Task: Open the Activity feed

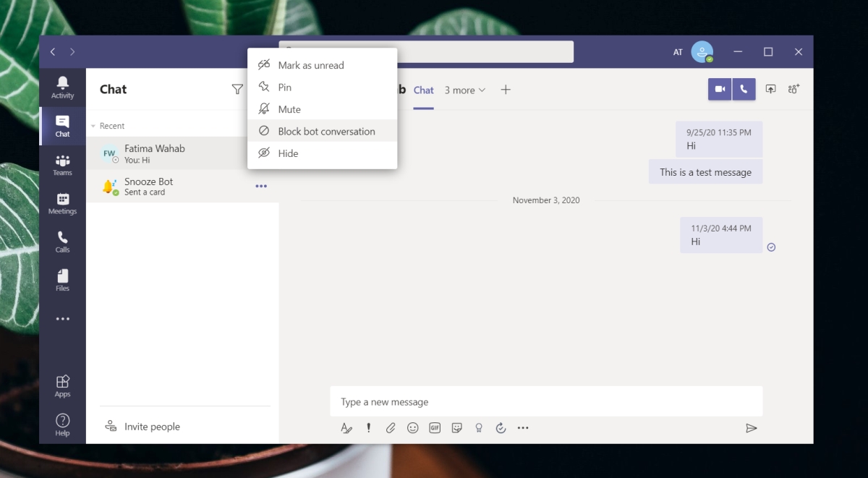Action: point(62,88)
